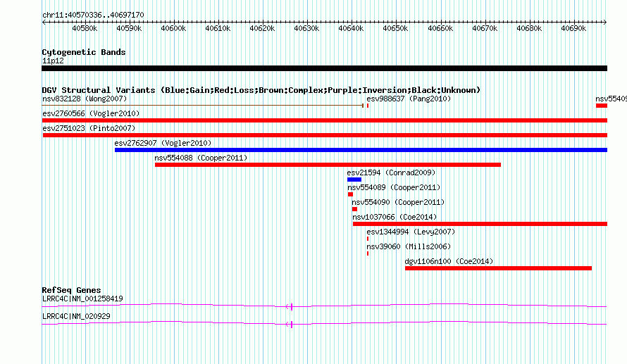Click the 11p12 band label
The width and height of the screenshot is (627, 364).
[x=53, y=61]
